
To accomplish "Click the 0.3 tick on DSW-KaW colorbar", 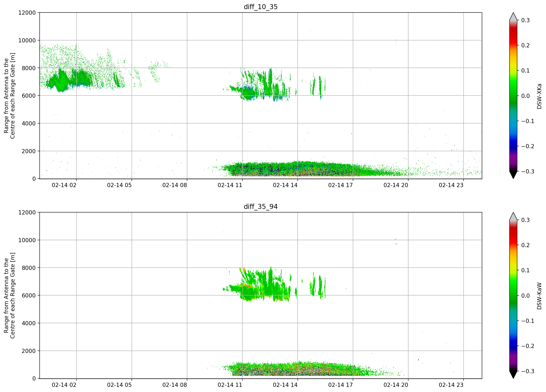I will click(x=525, y=220).
